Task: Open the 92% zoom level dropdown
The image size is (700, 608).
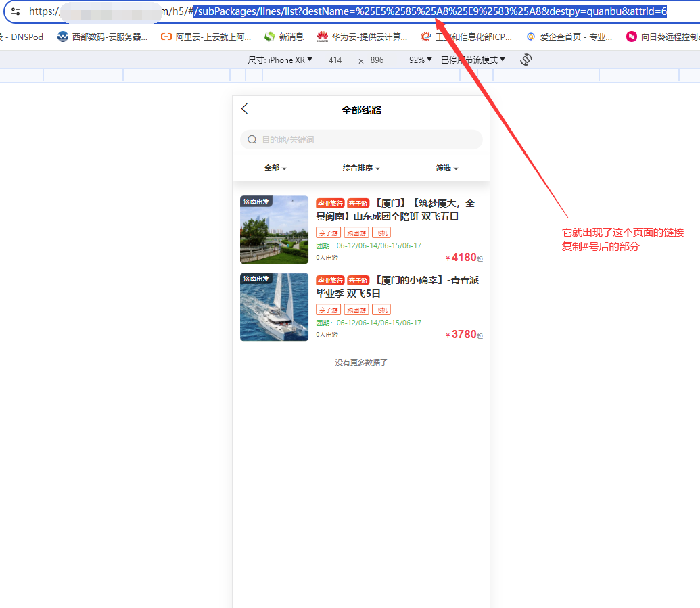Action: [x=421, y=60]
